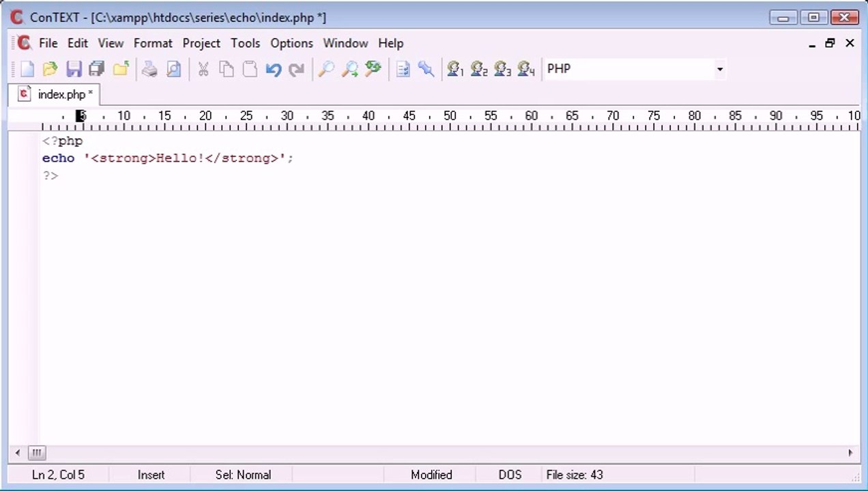The width and height of the screenshot is (868, 491).
Task: Click the Cut scissors icon
Action: pyautogui.click(x=203, y=69)
